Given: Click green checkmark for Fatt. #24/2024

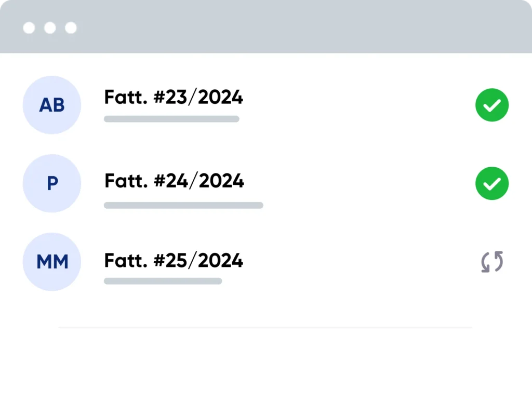Looking at the screenshot, I should point(491,184).
